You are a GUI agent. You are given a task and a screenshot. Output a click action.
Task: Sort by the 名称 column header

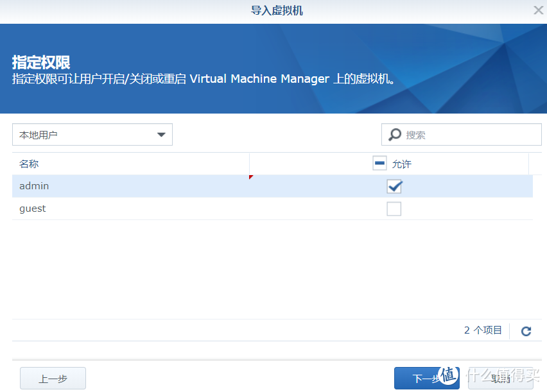pyautogui.click(x=29, y=164)
